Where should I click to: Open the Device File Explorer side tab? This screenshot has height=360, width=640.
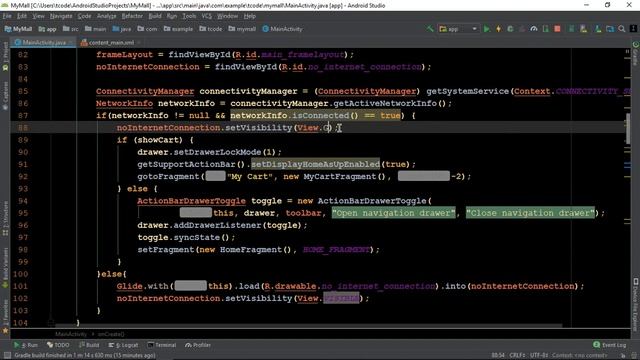(636, 304)
